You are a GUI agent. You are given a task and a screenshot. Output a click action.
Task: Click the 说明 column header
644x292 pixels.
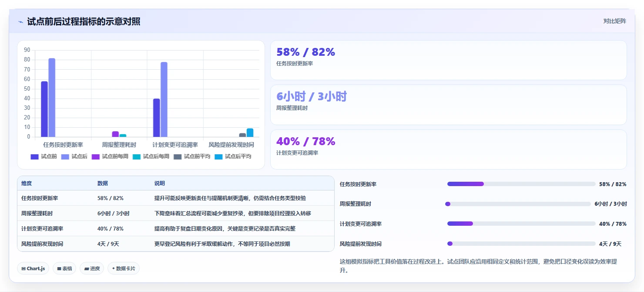[x=160, y=183]
